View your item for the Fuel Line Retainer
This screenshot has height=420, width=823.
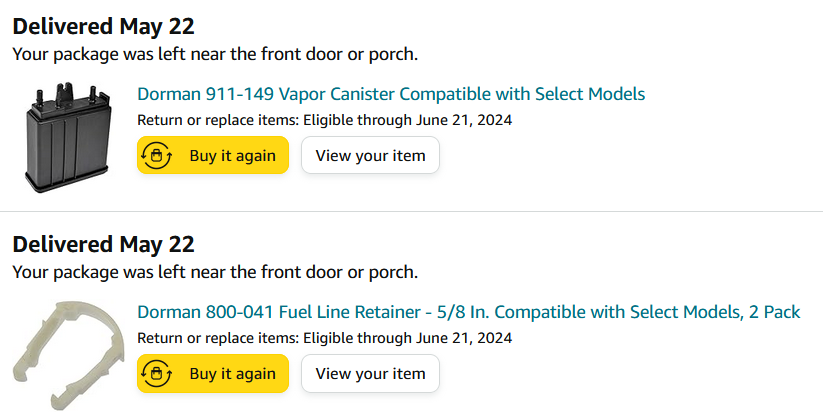[371, 373]
